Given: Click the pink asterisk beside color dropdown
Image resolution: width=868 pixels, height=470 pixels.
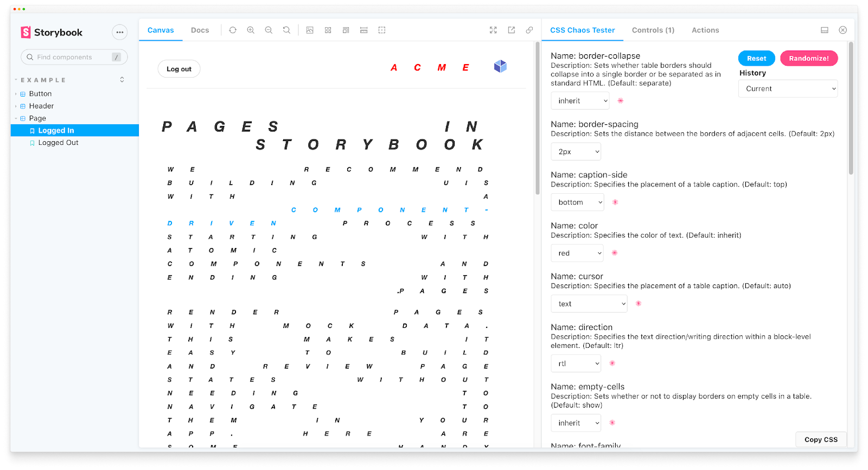Looking at the screenshot, I should click(615, 253).
